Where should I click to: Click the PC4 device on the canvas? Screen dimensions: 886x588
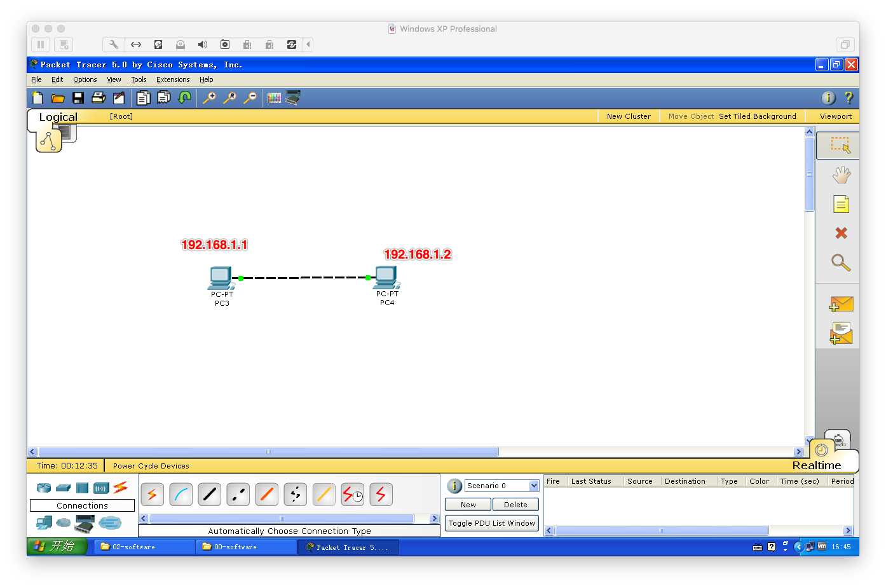coord(386,278)
